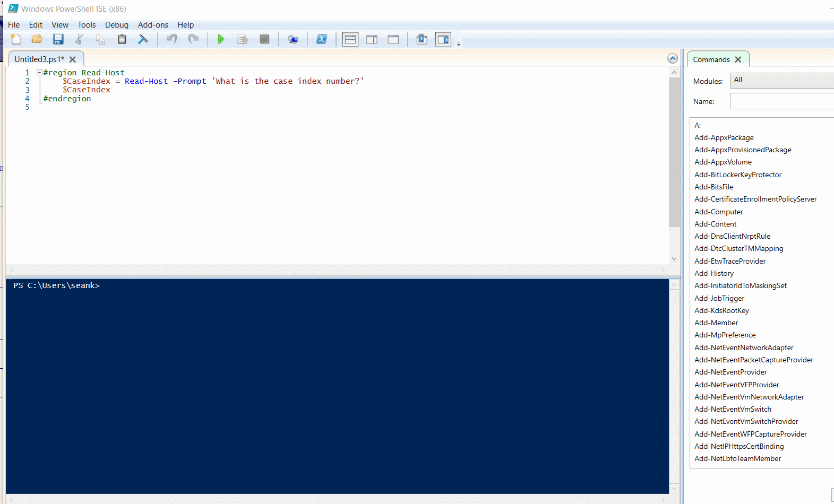
Task: Open the toolbar overflow options arrow
Action: click(459, 44)
